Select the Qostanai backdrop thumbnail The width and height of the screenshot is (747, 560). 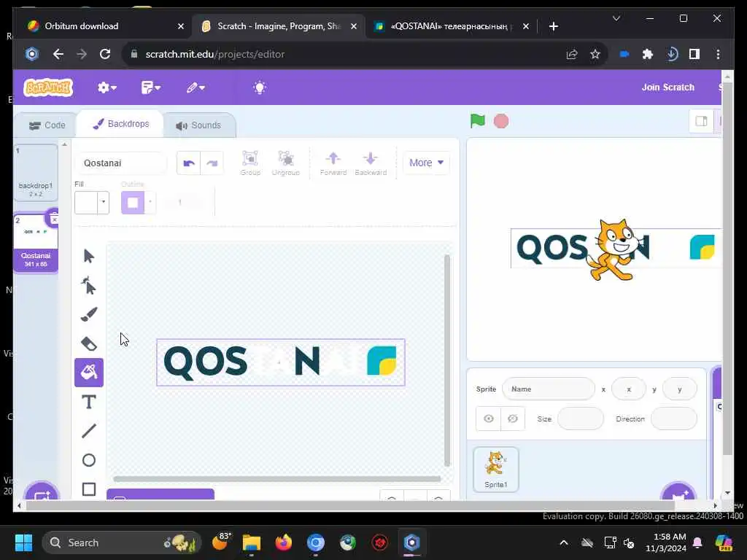36,243
